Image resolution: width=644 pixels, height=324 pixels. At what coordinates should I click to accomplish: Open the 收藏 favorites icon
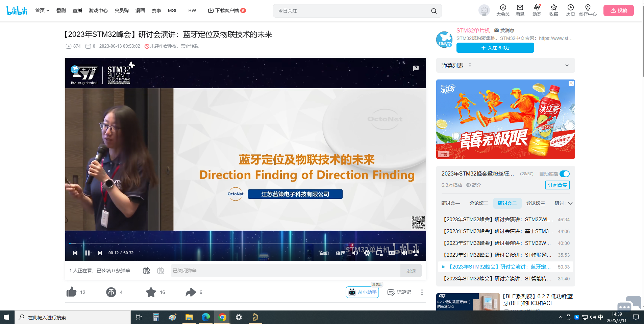click(554, 10)
